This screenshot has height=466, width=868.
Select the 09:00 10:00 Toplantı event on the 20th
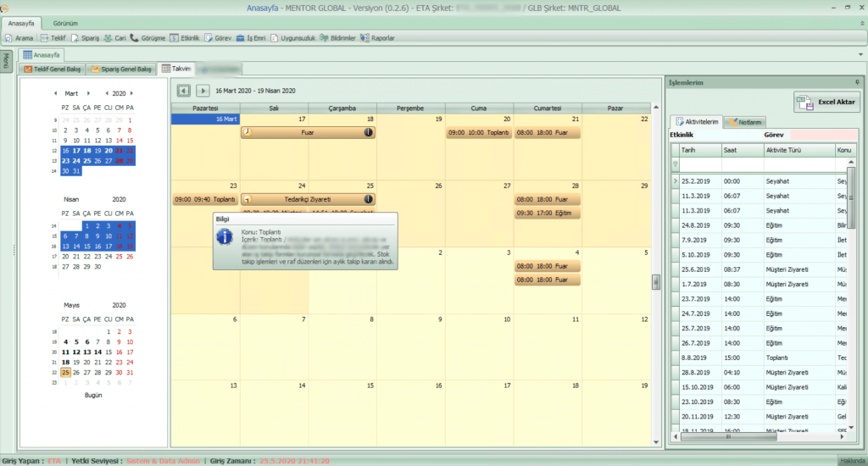(x=479, y=133)
